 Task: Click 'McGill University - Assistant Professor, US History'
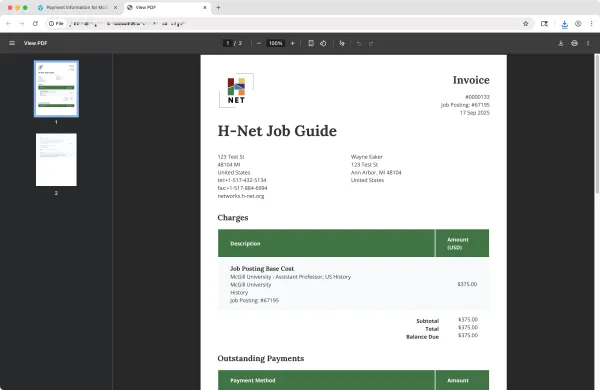click(290, 277)
